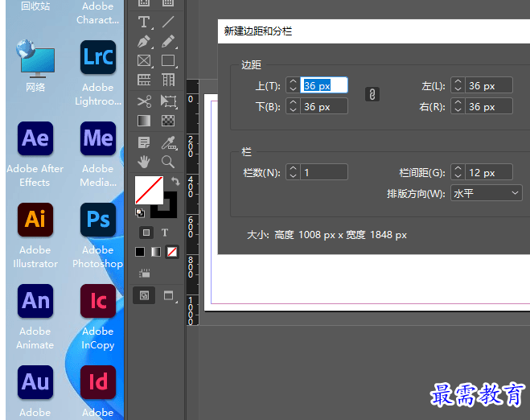The height and width of the screenshot is (420, 530).
Task: Apply gradient to selection
Action: pos(156,252)
